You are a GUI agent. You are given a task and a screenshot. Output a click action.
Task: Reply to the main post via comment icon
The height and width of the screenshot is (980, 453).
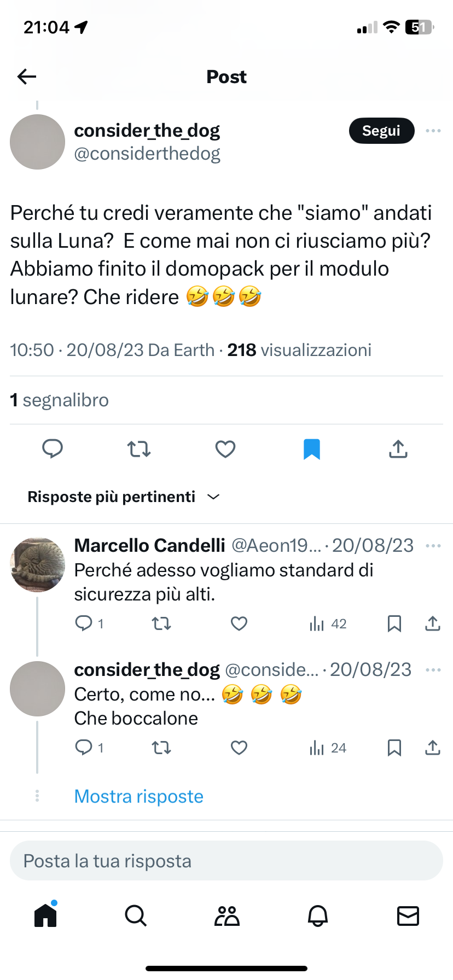53,449
